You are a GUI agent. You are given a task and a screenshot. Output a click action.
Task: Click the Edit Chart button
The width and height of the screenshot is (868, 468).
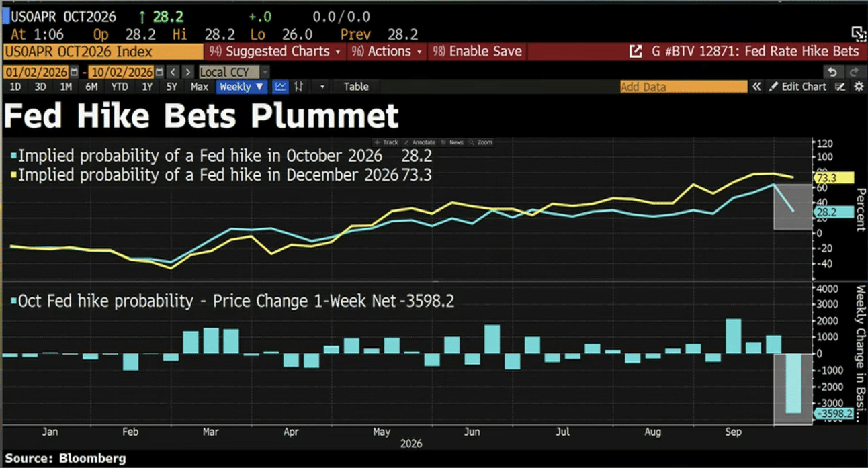(x=797, y=87)
